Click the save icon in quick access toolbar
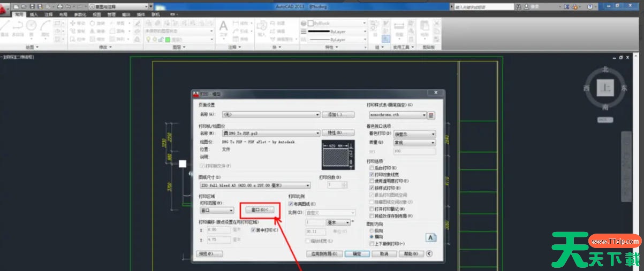The width and height of the screenshot is (644, 271). click(x=33, y=6)
